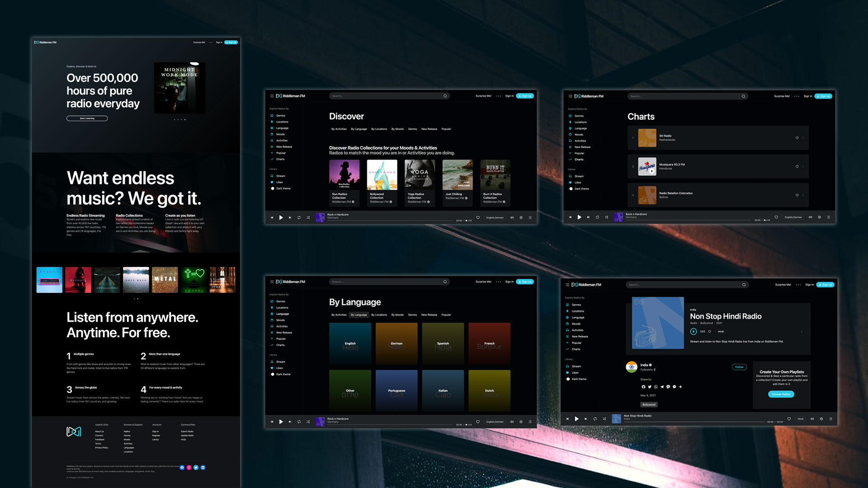The width and height of the screenshot is (868, 488).
Task: Toggle shuffle in By Language window player
Action: coord(308,422)
